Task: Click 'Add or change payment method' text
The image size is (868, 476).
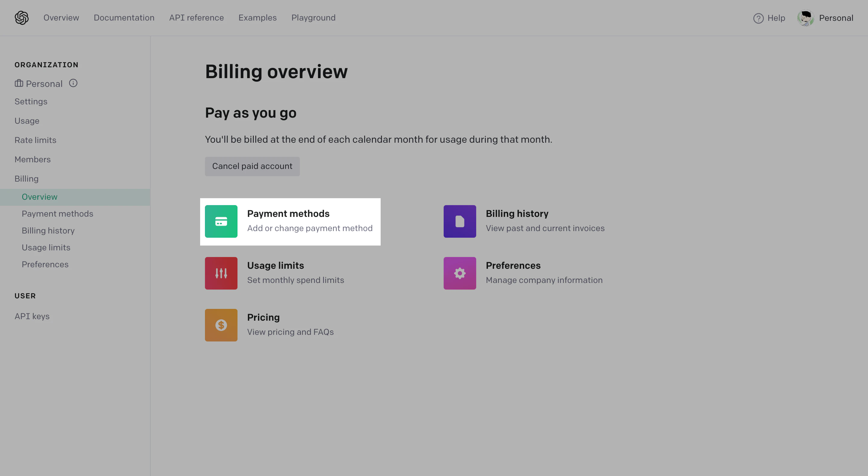Action: pos(310,228)
